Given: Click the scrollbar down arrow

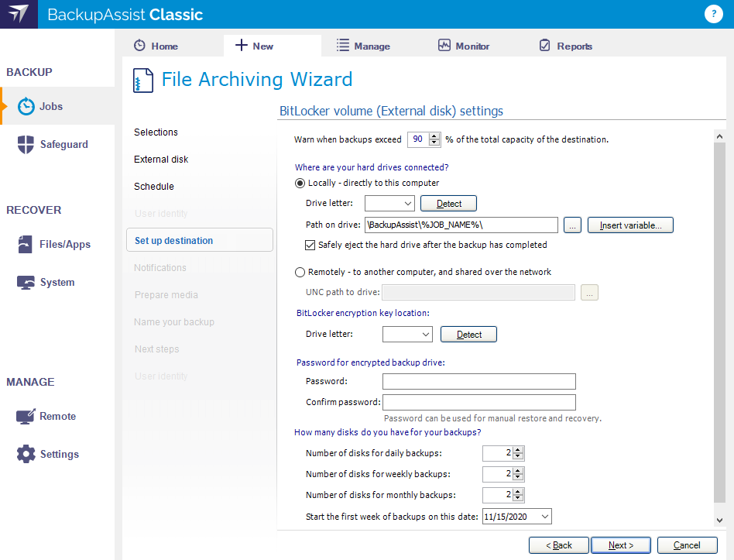Looking at the screenshot, I should (719, 520).
